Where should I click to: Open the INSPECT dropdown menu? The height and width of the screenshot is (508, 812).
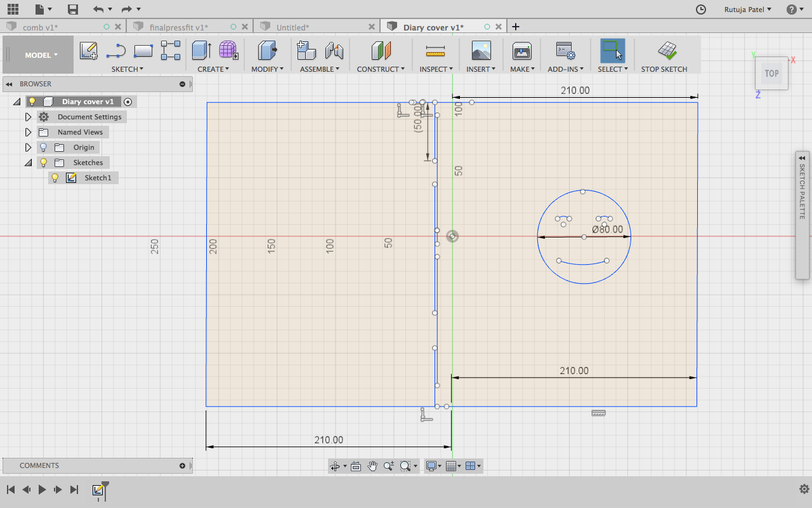[436, 69]
